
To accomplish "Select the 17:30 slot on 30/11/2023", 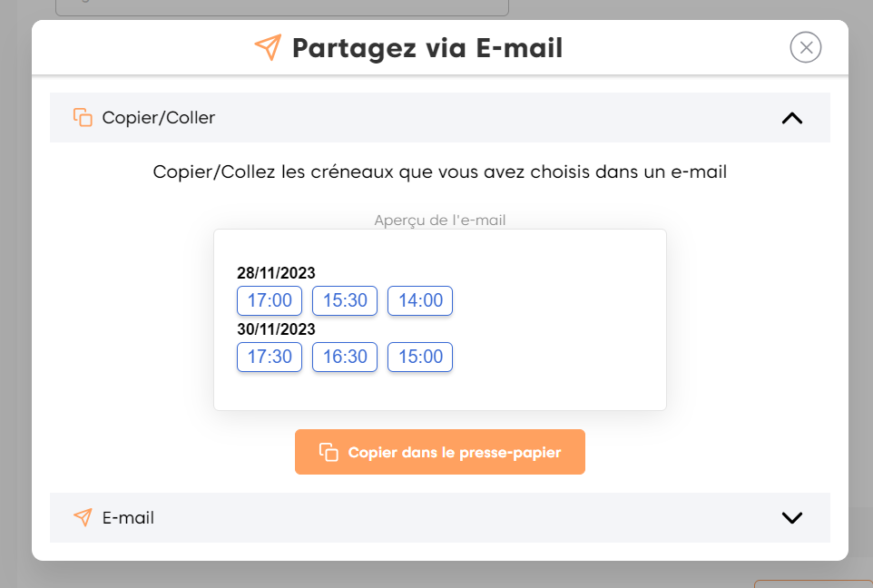I will [x=270, y=357].
